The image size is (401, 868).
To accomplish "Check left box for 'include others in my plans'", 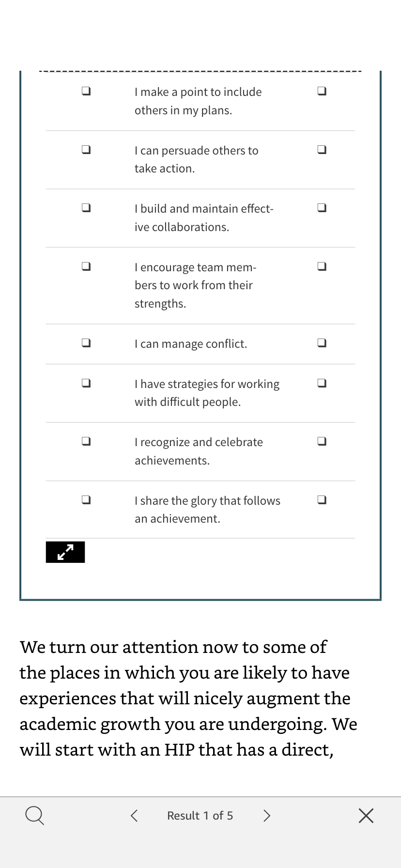I will click(86, 91).
